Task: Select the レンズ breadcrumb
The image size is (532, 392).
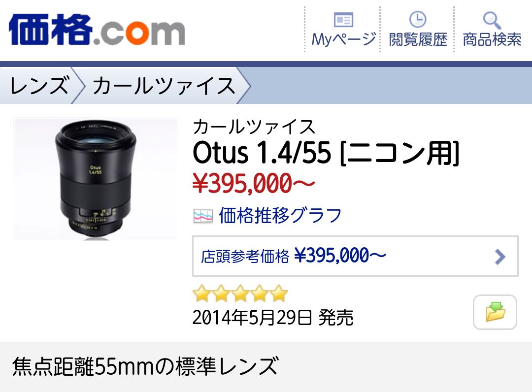Action: click(x=40, y=85)
